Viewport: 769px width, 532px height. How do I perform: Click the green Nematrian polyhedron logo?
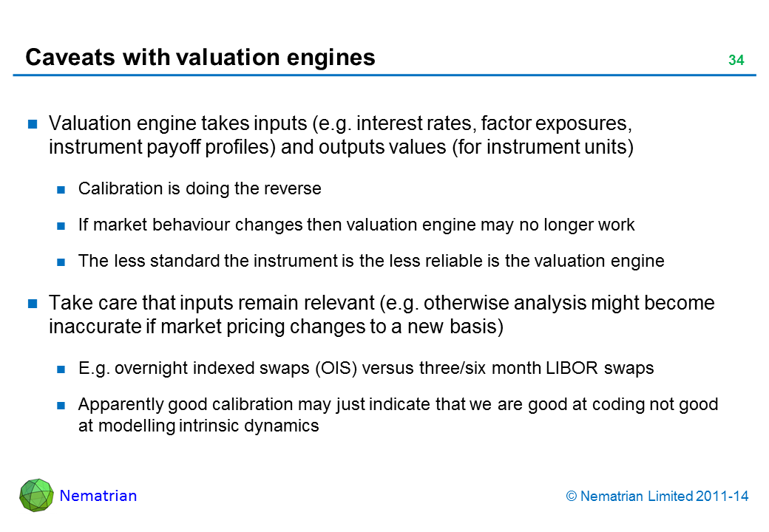pyautogui.click(x=36, y=495)
